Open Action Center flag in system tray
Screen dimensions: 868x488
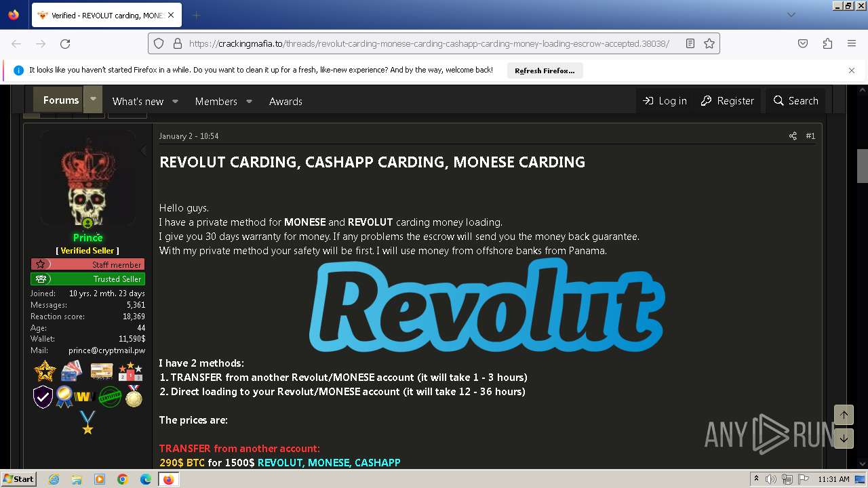[x=802, y=479]
